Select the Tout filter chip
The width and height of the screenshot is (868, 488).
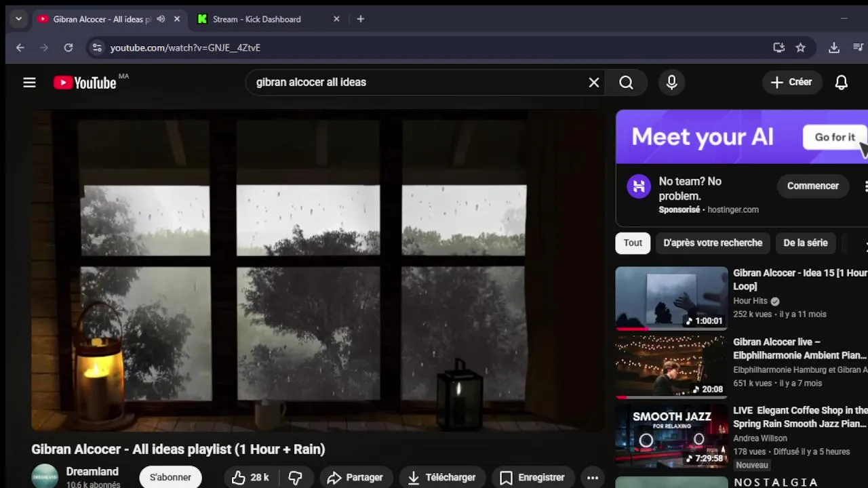(633, 243)
